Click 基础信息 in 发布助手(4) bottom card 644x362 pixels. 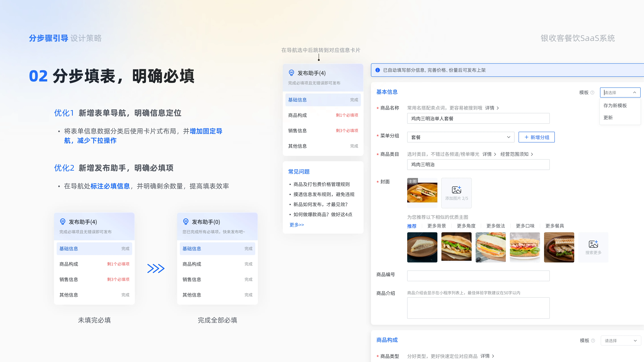coord(94,249)
